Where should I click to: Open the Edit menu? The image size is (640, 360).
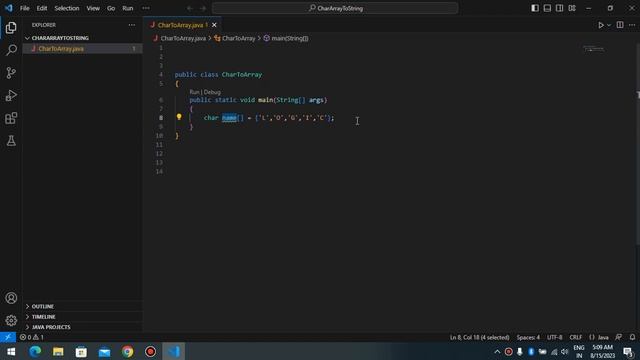pyautogui.click(x=42, y=8)
